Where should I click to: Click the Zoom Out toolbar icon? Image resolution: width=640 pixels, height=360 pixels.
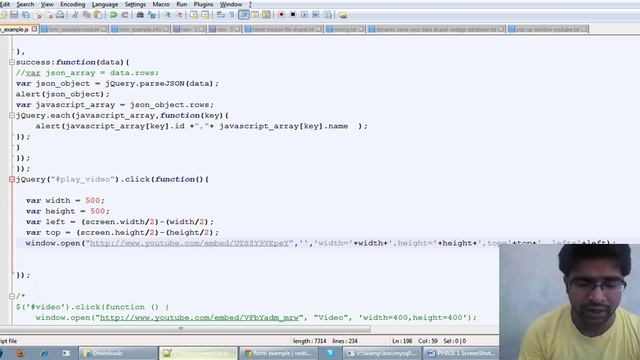click(179, 15)
